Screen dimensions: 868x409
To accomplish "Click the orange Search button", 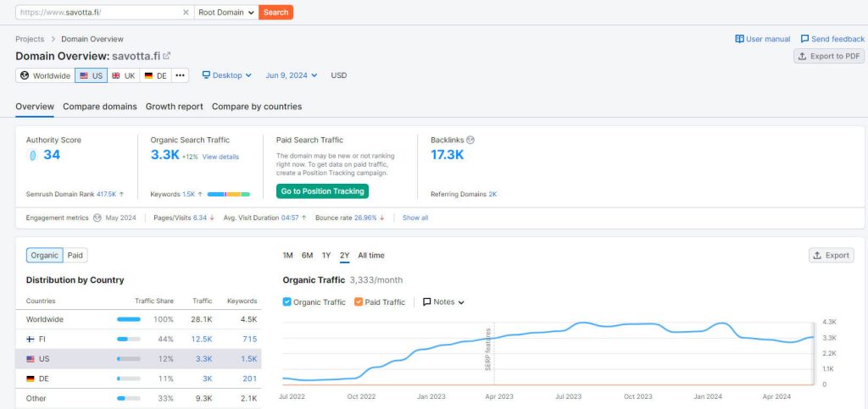I will (275, 12).
